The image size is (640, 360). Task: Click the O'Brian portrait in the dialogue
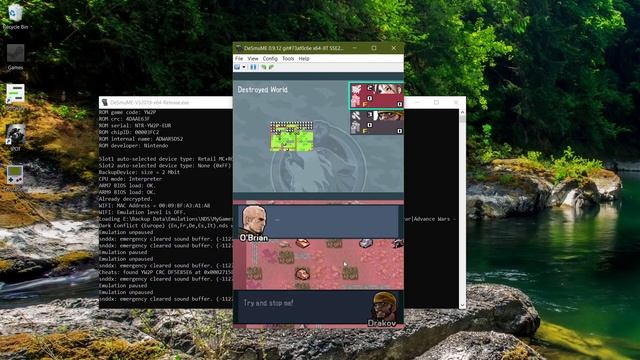click(x=253, y=220)
